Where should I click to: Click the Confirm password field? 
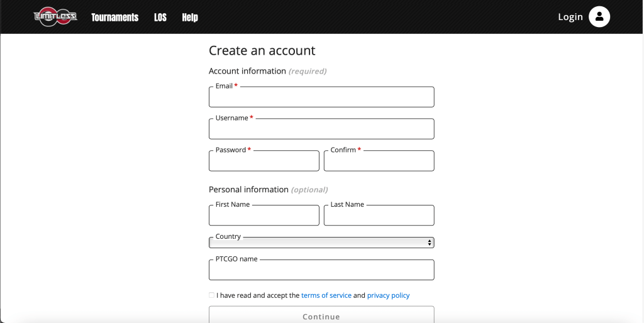point(379,162)
